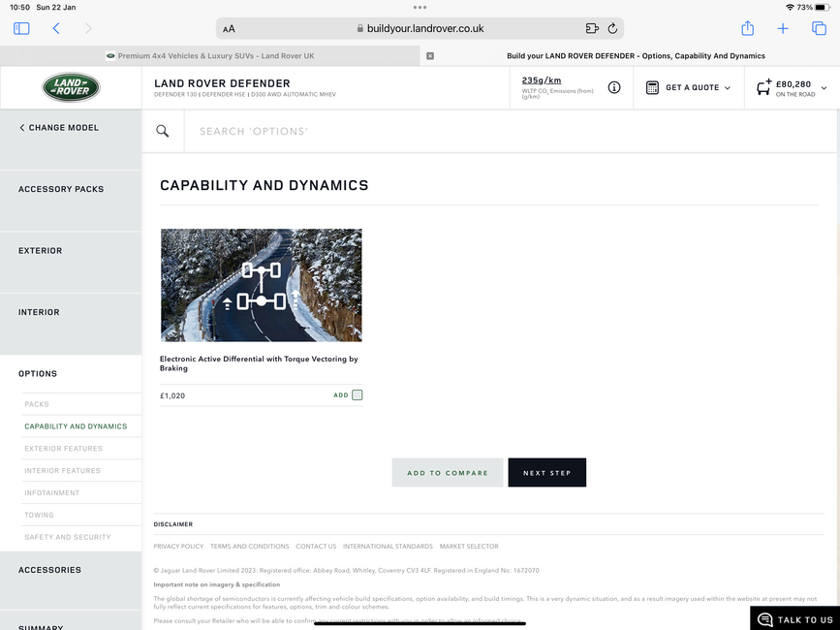The height and width of the screenshot is (630, 840).
Task: Open the Privacy Policy link
Action: click(178, 547)
